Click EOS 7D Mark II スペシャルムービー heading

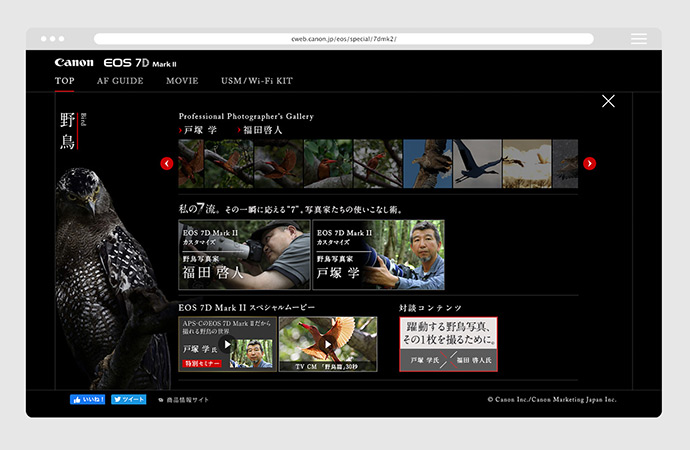[246, 307]
